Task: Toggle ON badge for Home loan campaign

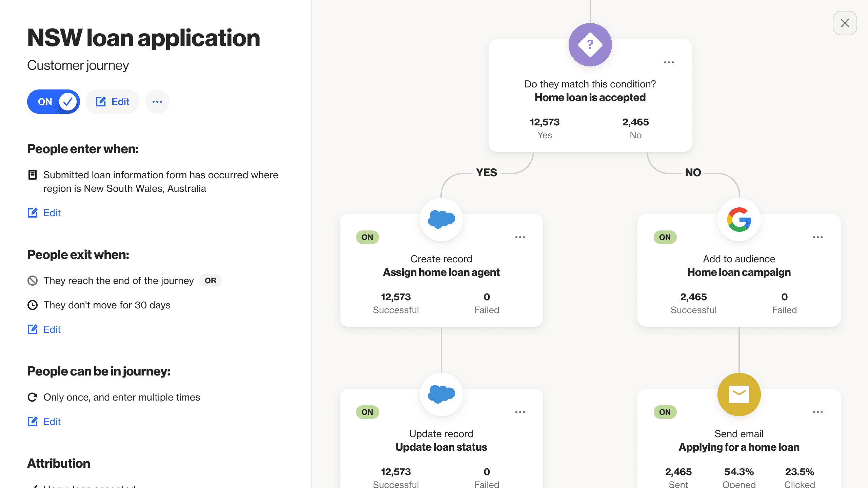Action: [x=665, y=237]
